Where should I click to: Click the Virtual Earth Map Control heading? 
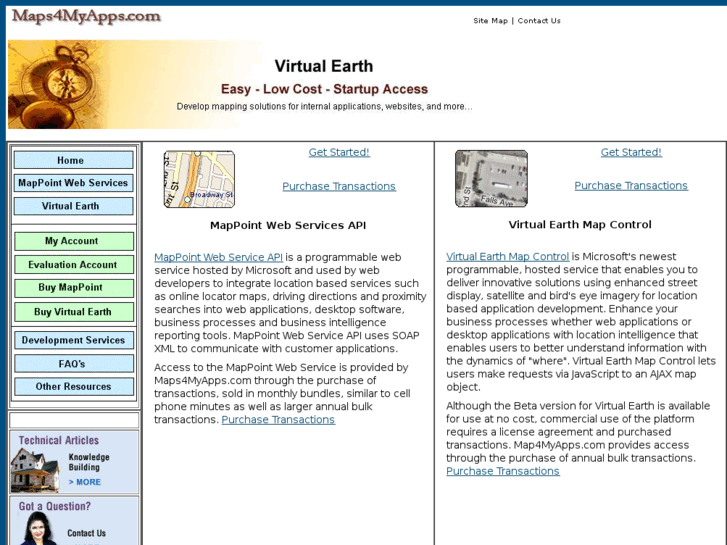[580, 224]
